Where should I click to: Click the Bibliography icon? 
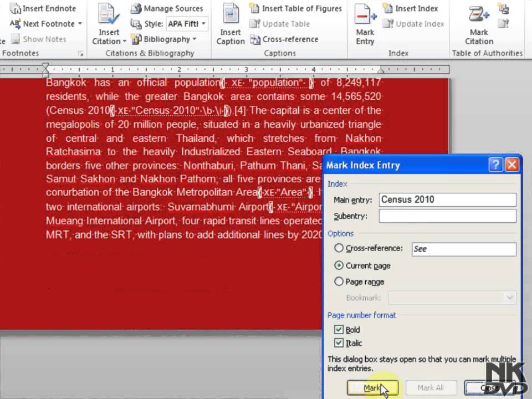coord(136,39)
